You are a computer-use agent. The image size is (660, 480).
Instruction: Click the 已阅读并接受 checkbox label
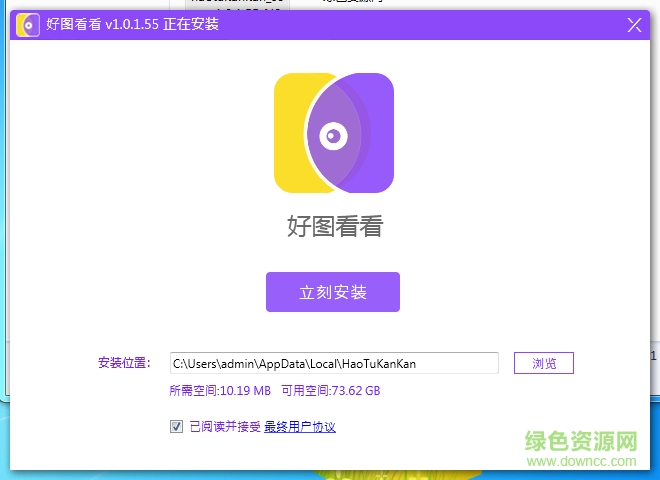[225, 427]
